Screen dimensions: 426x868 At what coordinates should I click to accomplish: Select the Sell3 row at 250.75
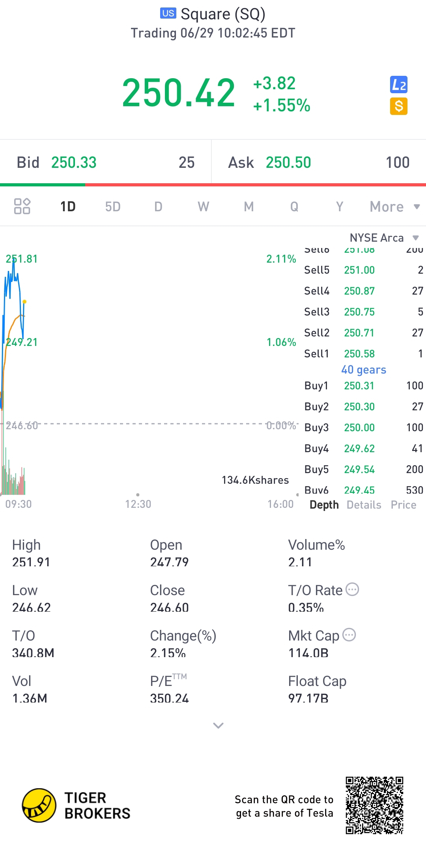pyautogui.click(x=364, y=312)
